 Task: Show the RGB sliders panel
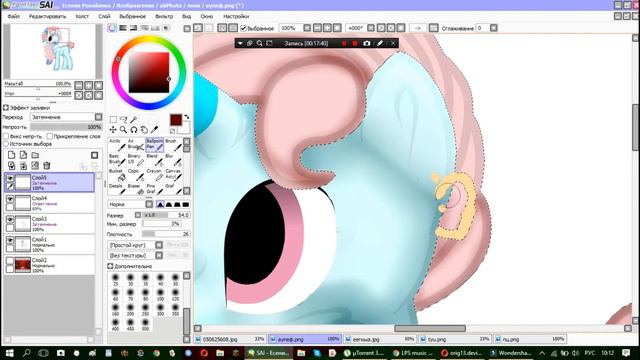123,28
